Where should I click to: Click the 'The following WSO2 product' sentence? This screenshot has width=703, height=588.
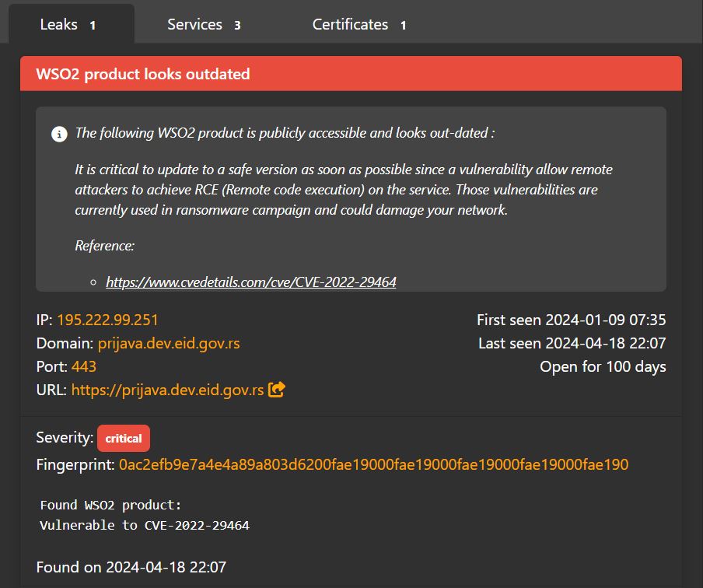[x=285, y=133]
